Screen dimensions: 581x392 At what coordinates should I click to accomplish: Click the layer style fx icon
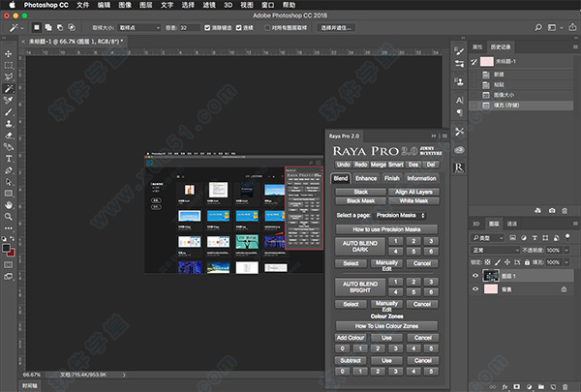coord(505,387)
